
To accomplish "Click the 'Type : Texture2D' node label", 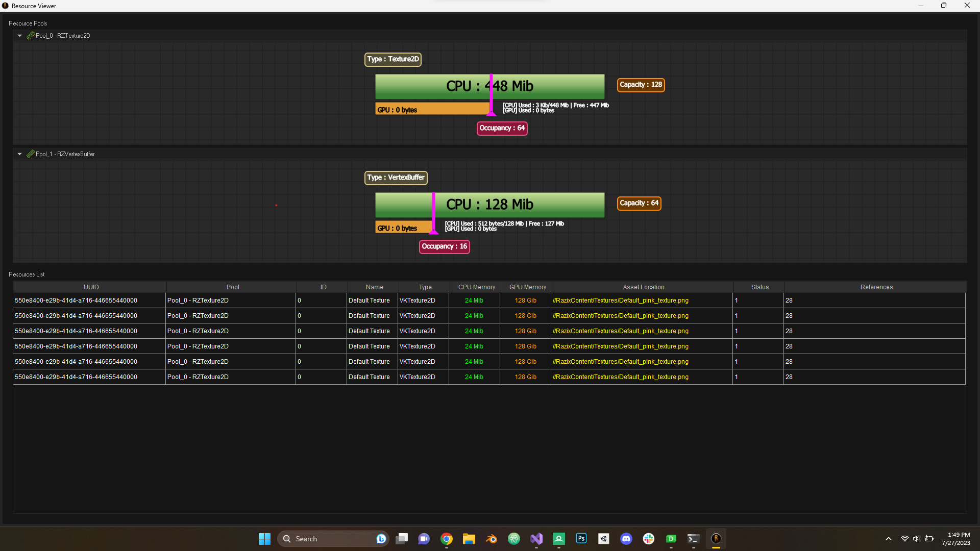I will 393,59.
